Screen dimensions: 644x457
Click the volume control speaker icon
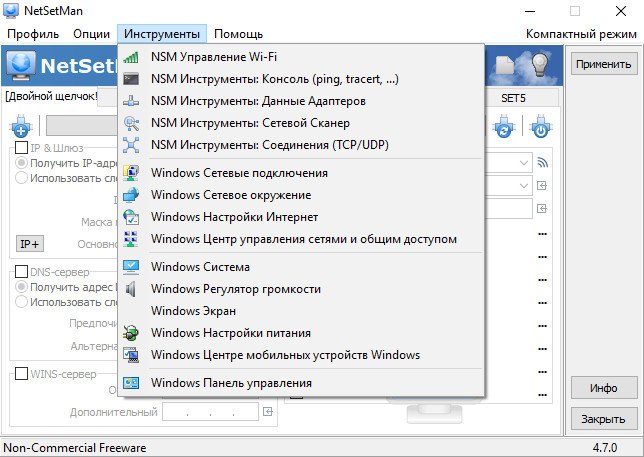pos(131,289)
